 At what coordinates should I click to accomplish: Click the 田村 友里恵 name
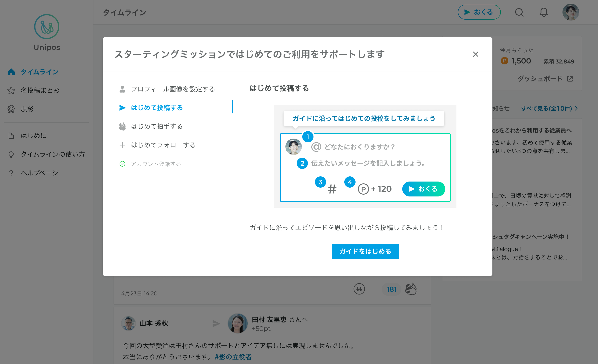click(x=269, y=320)
